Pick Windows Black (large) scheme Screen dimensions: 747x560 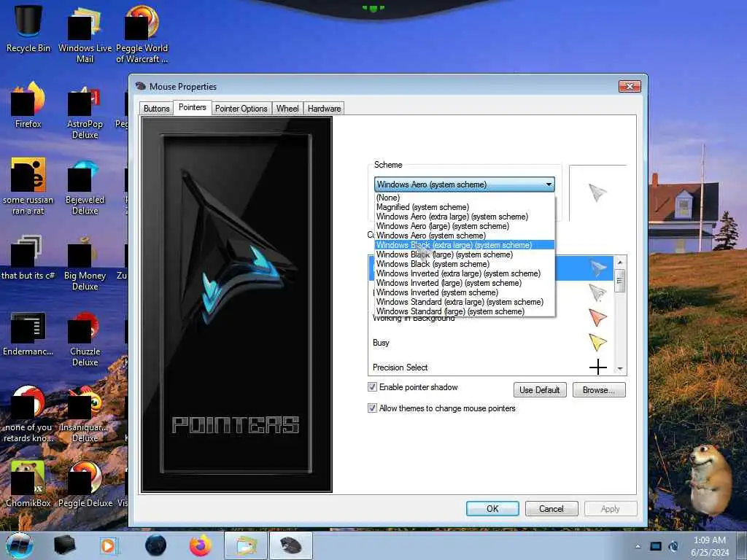coord(465,254)
